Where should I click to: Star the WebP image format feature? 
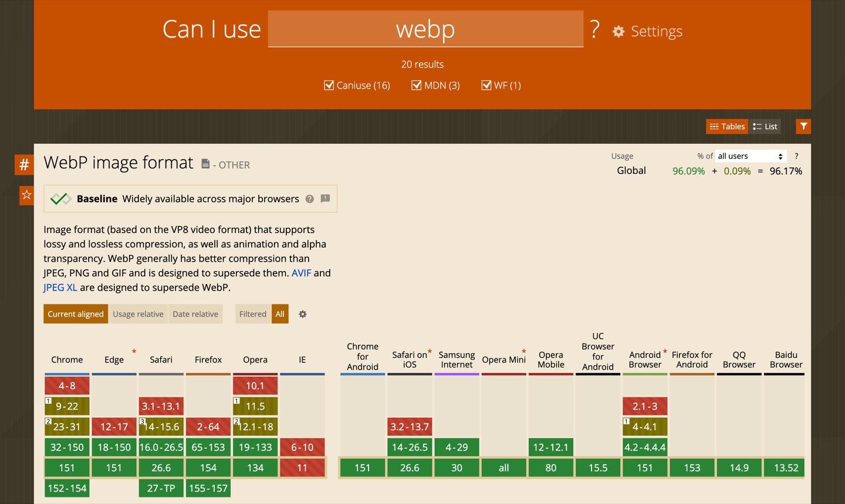[x=26, y=195]
